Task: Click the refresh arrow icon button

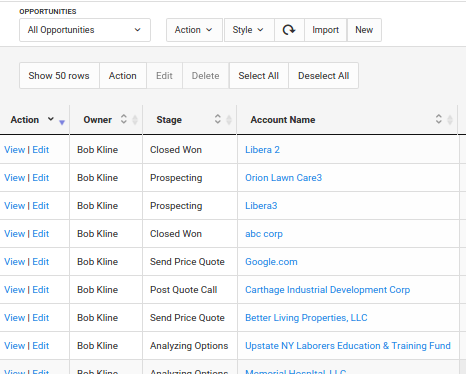Action: click(x=289, y=30)
